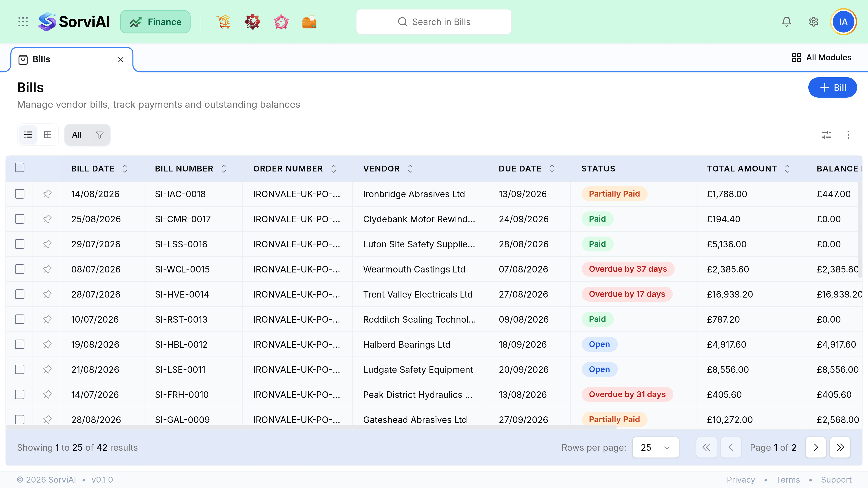This screenshot has height=488, width=868.
Task: Open the Finance module switcher
Action: point(155,22)
